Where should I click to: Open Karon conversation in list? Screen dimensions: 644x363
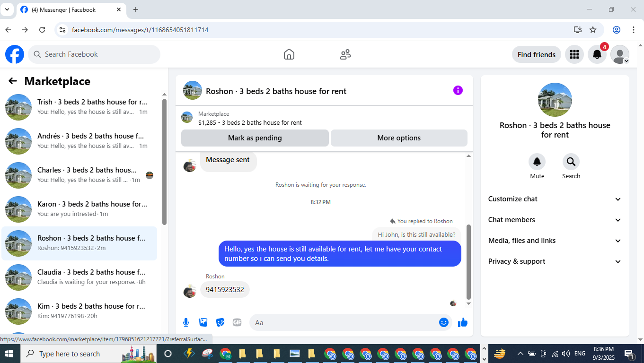79,209
